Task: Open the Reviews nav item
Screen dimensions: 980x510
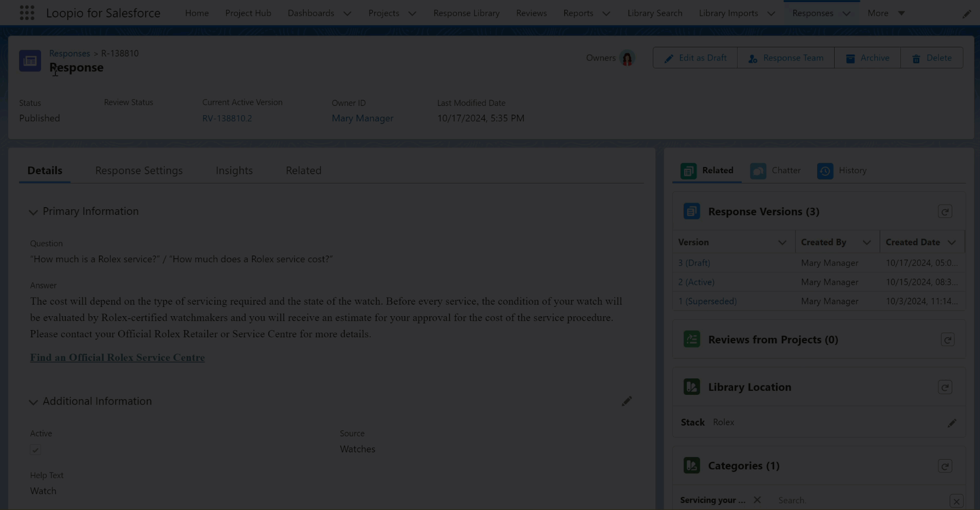Action: tap(531, 13)
